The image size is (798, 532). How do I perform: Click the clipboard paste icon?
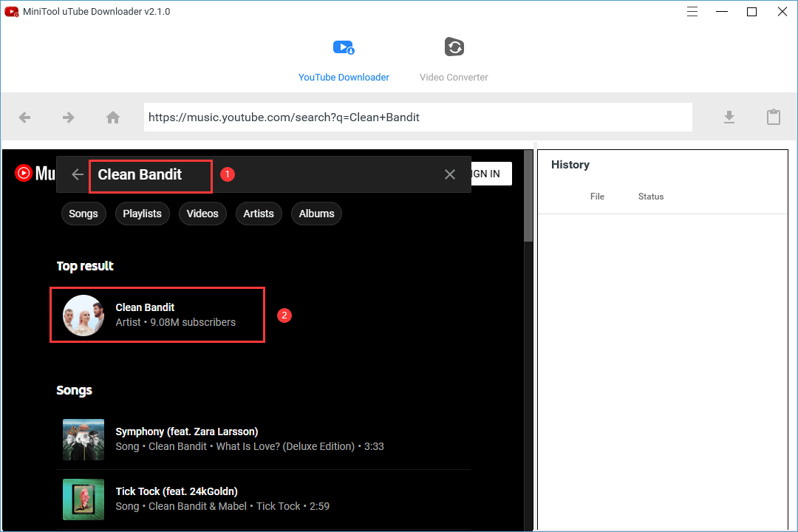(x=774, y=117)
